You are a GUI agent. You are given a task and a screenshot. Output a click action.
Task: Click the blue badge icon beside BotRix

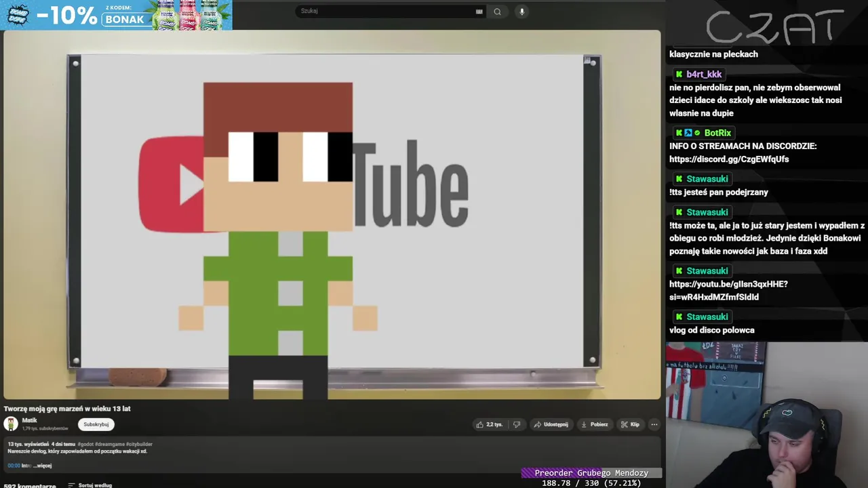coord(688,133)
